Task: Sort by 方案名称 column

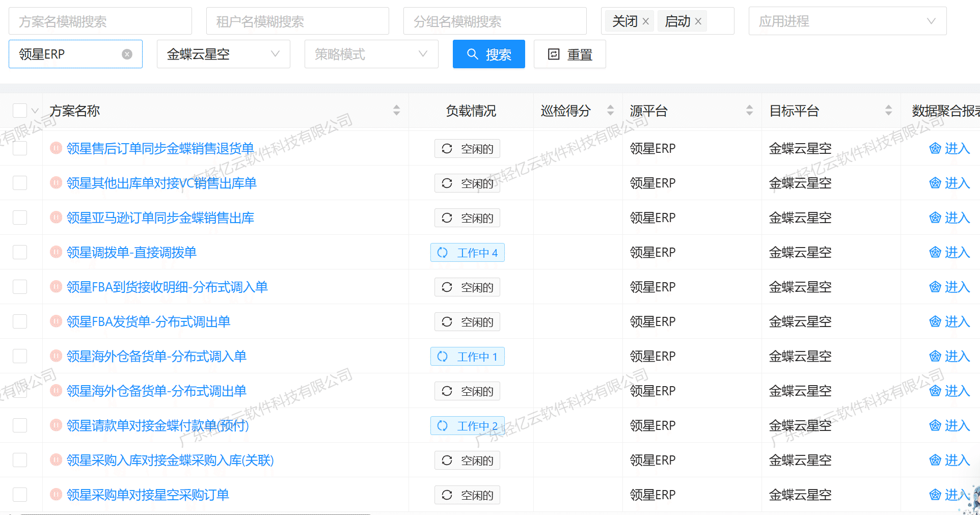Action: point(397,111)
